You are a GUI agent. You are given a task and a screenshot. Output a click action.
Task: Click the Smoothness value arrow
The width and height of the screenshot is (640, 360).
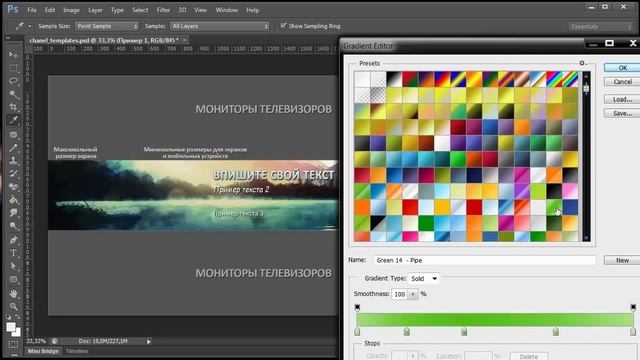[413, 294]
